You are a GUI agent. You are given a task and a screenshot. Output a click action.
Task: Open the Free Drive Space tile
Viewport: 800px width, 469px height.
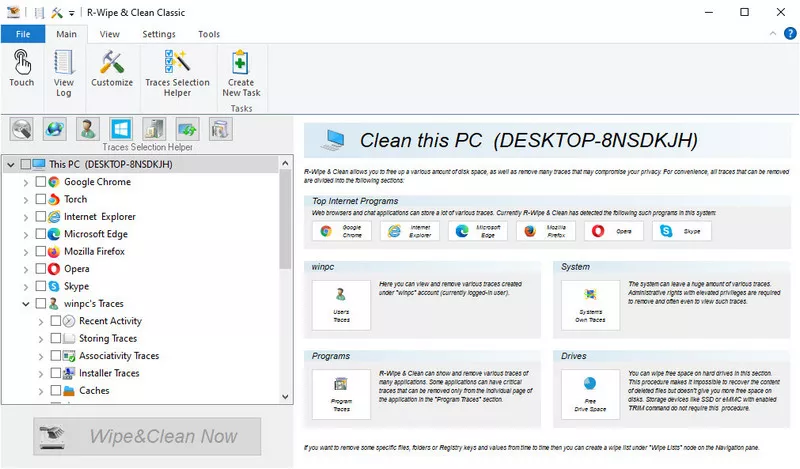click(590, 394)
